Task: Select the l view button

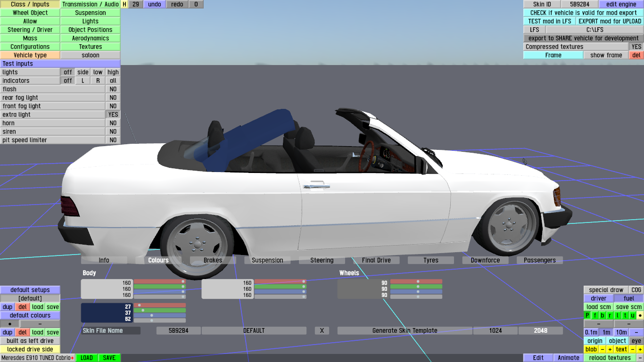Action: (x=618, y=315)
